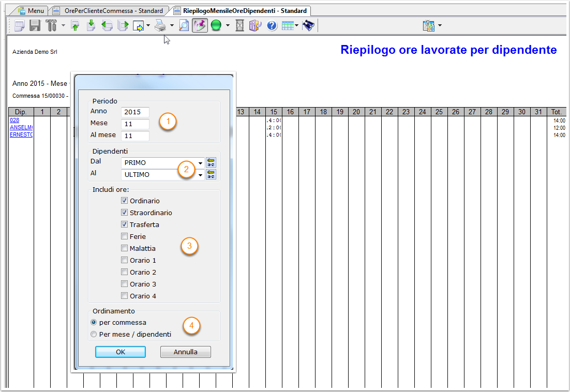This screenshot has height=392, width=570.
Task: Click the attachment paperclip icon
Action: (x=429, y=25)
